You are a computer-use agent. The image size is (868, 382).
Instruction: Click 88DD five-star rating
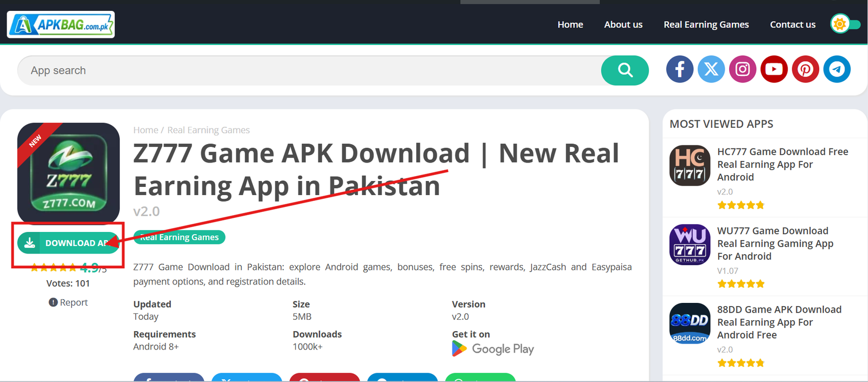tap(741, 363)
